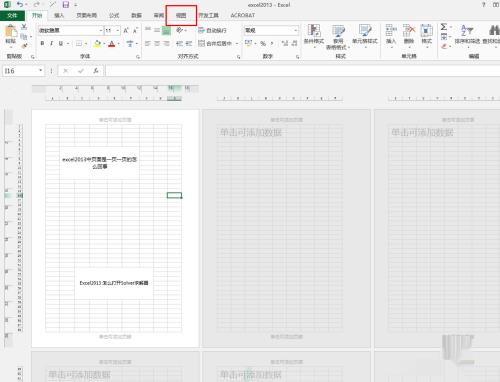Viewport: 500px width, 382px height.
Task: Open Sort and Filter icon
Action: point(467,31)
